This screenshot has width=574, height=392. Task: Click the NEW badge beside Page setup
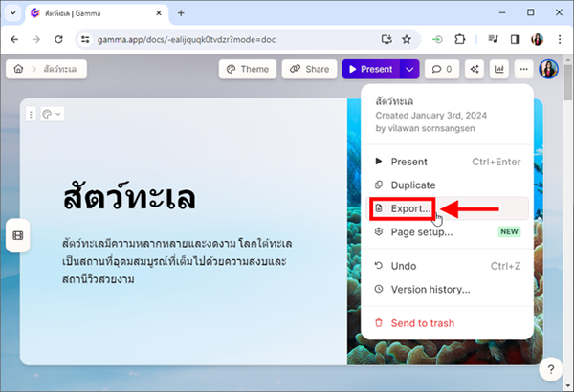coord(509,231)
